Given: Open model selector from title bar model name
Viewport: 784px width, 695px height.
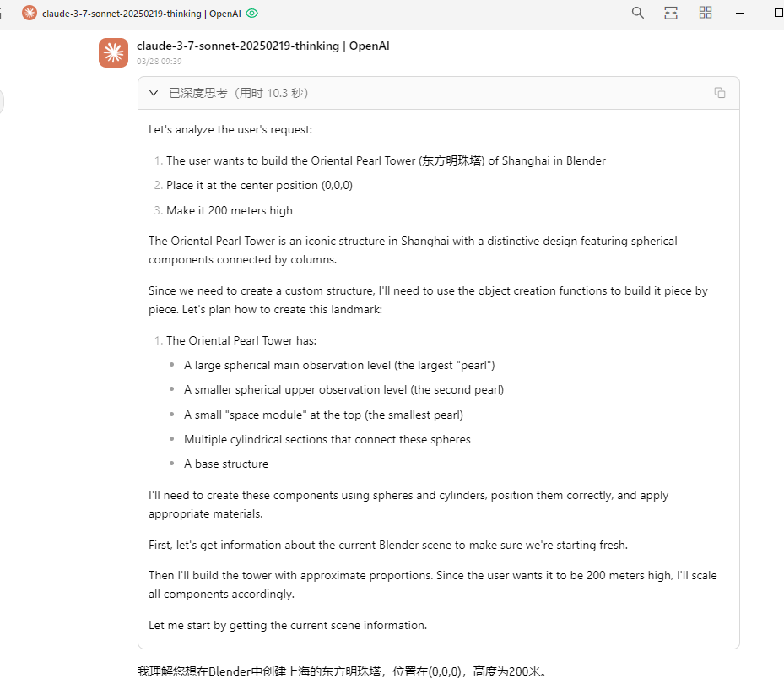Looking at the screenshot, I should (142, 14).
